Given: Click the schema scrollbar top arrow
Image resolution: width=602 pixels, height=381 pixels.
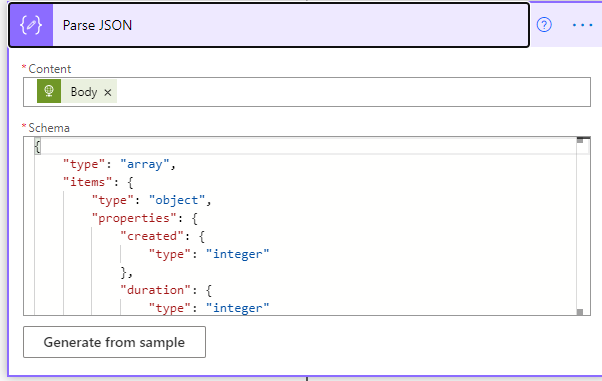Looking at the screenshot, I should (580, 141).
